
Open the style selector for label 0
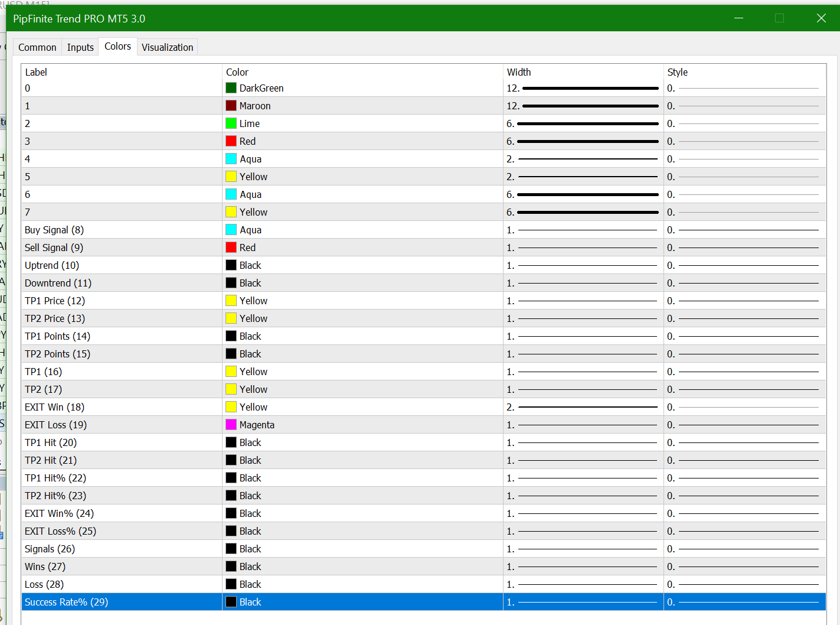[744, 88]
